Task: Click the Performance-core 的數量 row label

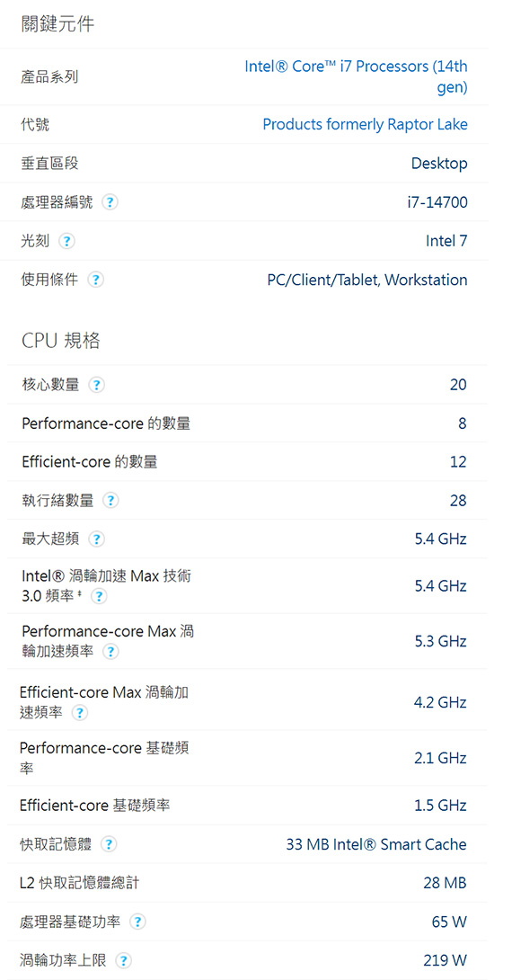Action: (x=106, y=423)
